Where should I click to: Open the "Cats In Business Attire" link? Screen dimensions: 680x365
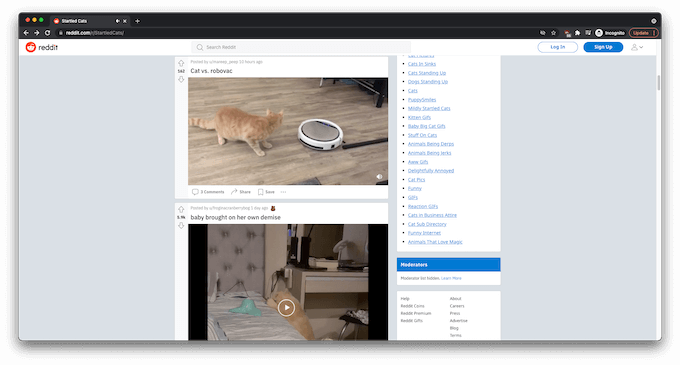432,215
